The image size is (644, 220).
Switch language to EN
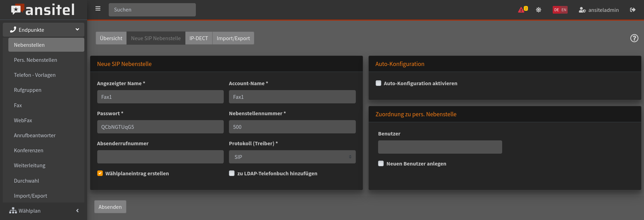coord(564,10)
